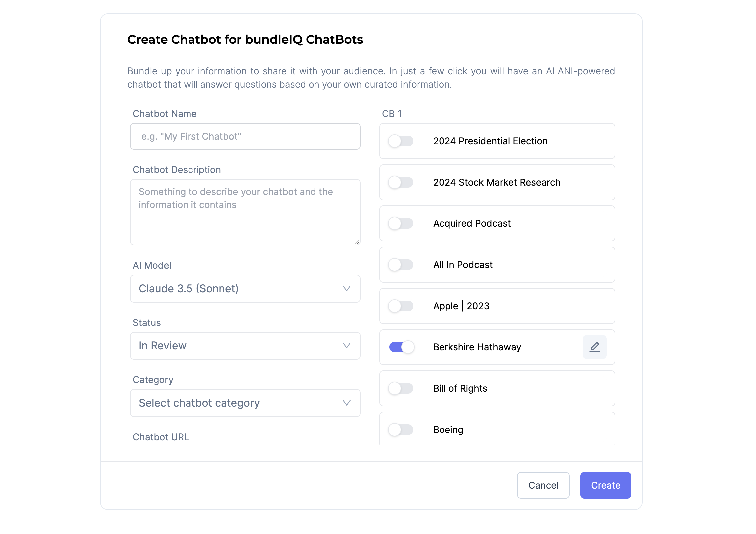
Task: Toggle on 2024 Stock Market Research
Action: tap(401, 182)
